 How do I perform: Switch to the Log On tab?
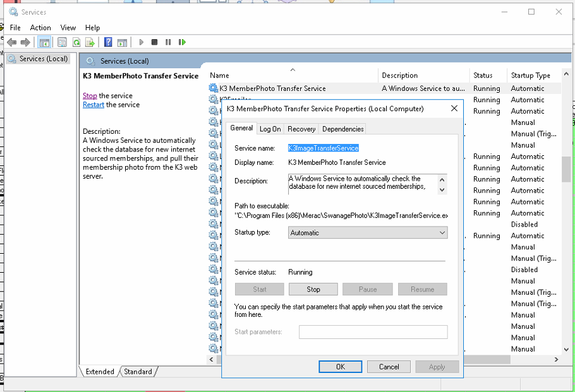(x=270, y=129)
